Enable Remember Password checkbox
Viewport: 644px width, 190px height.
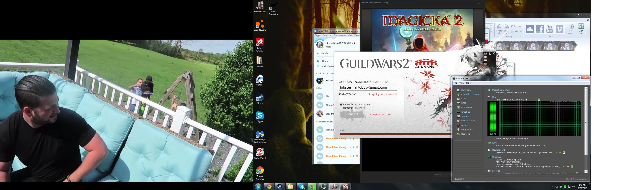341,108
